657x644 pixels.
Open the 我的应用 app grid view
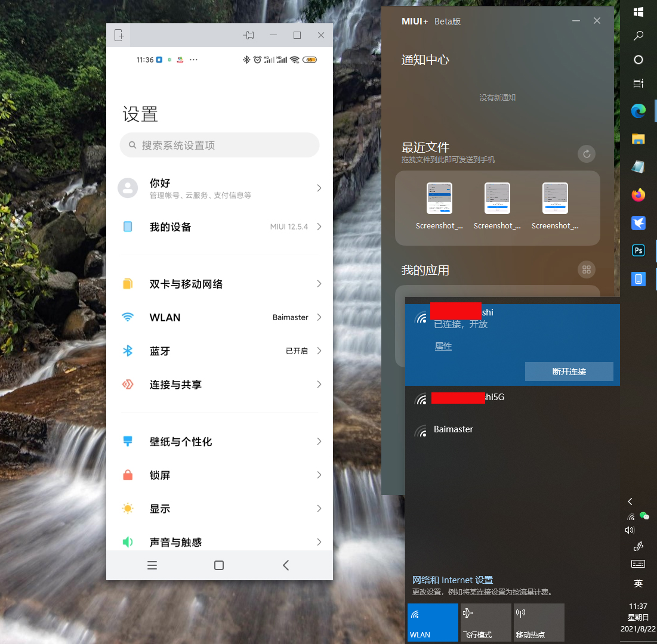586,270
